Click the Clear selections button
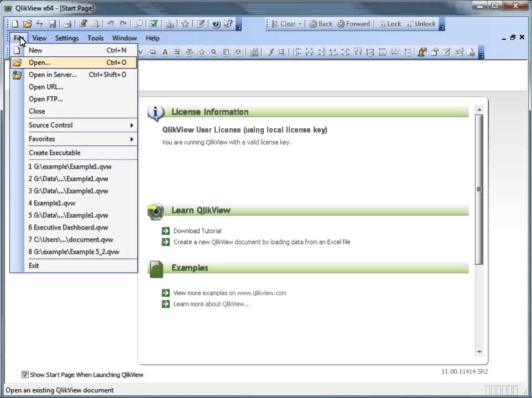This screenshot has width=532, height=398. pos(284,24)
